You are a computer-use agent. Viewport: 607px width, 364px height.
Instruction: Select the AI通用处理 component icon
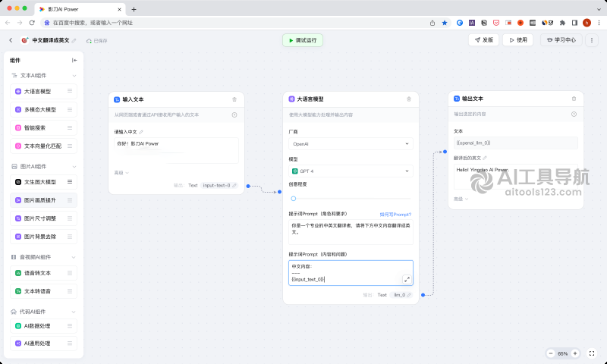(17, 343)
